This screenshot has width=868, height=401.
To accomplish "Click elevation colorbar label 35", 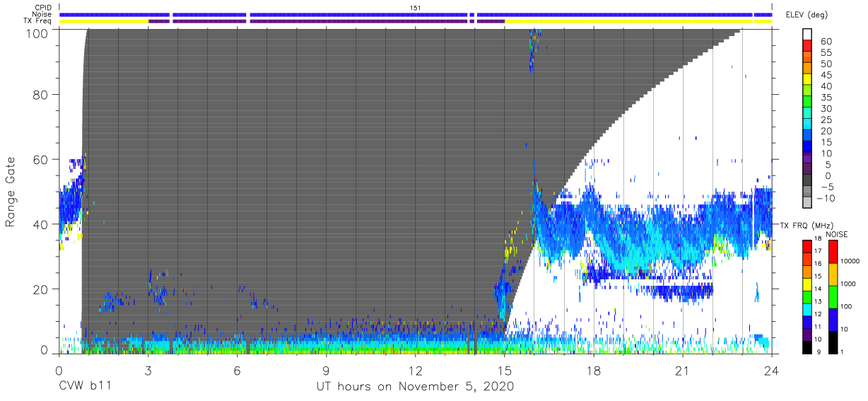I will (828, 98).
